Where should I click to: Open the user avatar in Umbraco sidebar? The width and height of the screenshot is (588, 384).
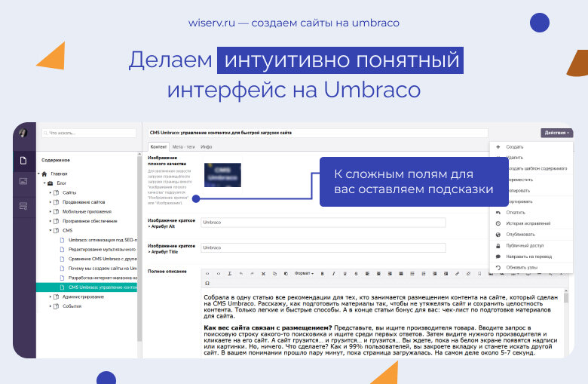click(x=23, y=133)
